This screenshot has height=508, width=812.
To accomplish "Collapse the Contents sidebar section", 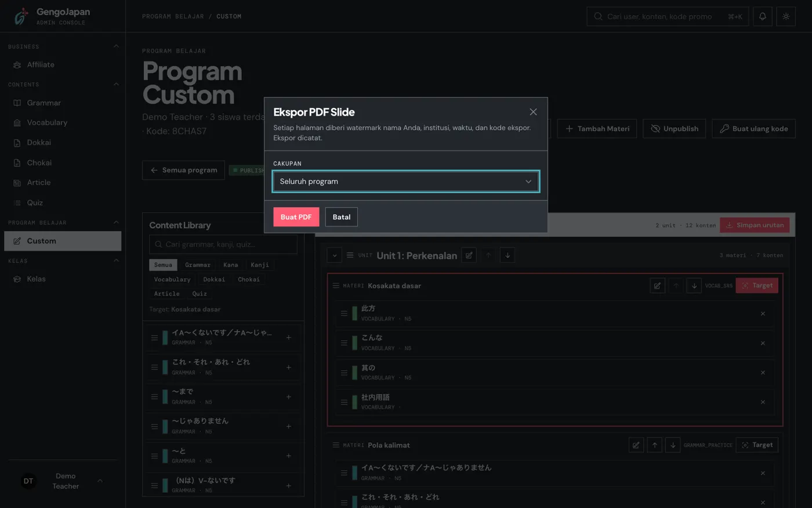I will pos(116,84).
